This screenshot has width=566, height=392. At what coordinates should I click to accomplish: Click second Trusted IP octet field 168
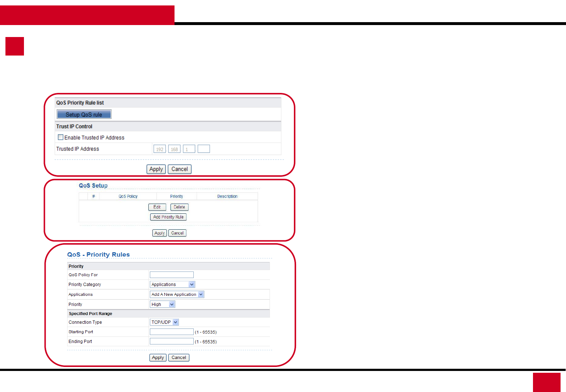175,149
